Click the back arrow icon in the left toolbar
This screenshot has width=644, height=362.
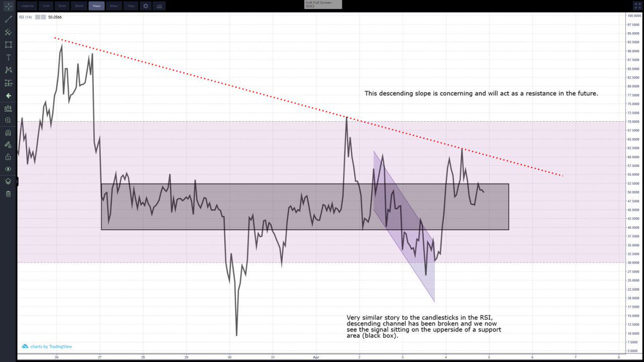(x=8, y=96)
